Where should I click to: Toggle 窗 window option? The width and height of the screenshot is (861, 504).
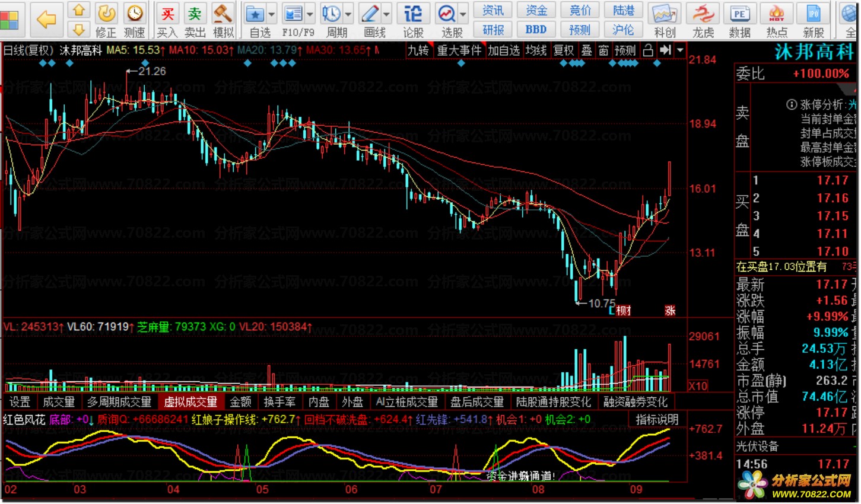click(604, 50)
